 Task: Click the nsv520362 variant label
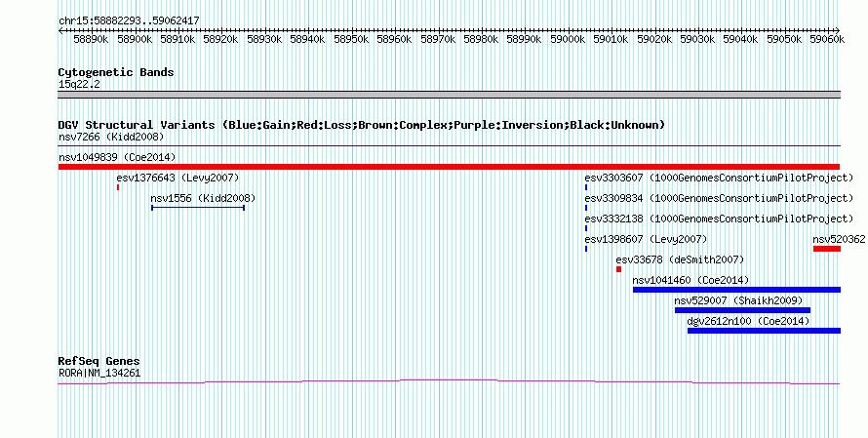[839, 239]
